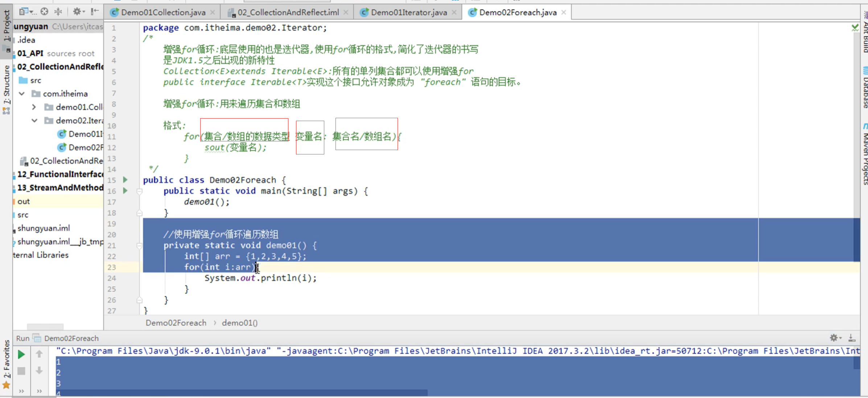Place cursor on line 17 demo01() call
The image size is (868, 398).
(207, 202)
